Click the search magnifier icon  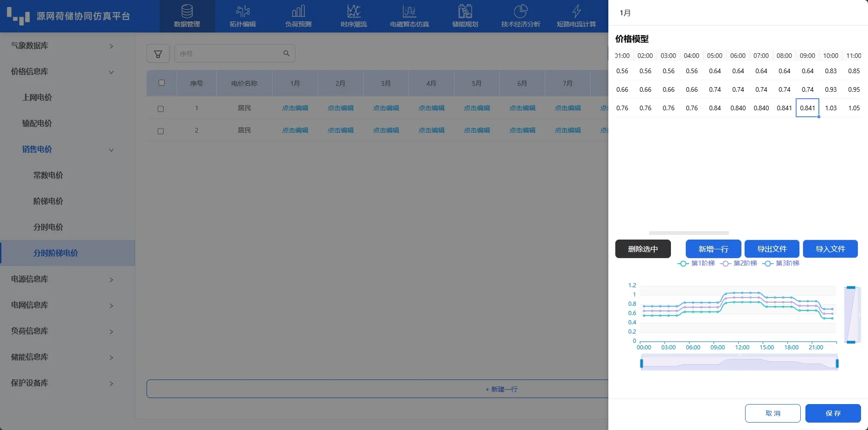click(x=287, y=53)
